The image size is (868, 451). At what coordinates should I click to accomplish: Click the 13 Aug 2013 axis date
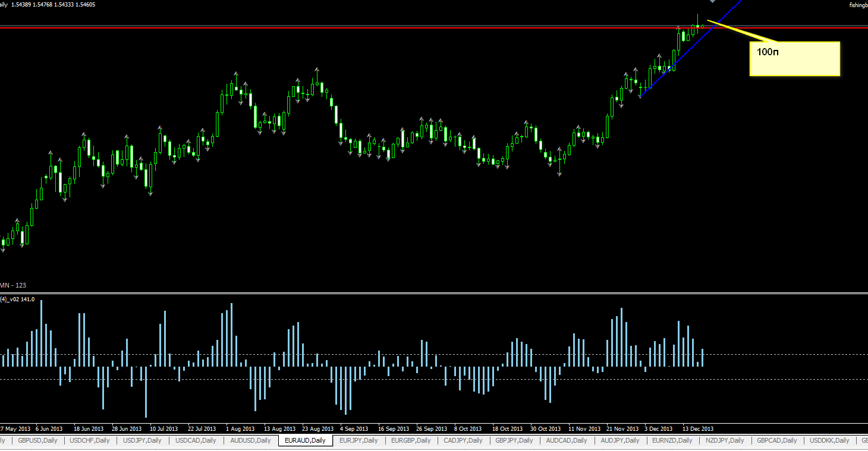tap(279, 428)
